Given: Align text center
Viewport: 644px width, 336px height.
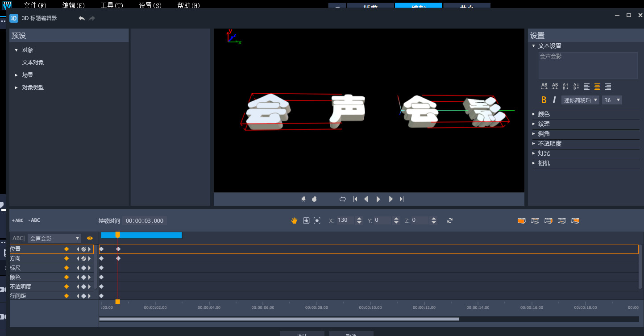Looking at the screenshot, I should pyautogui.click(x=597, y=87).
